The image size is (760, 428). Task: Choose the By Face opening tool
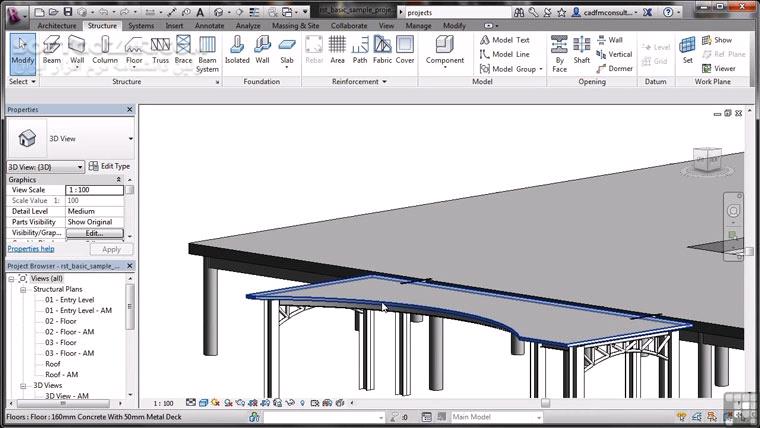559,54
